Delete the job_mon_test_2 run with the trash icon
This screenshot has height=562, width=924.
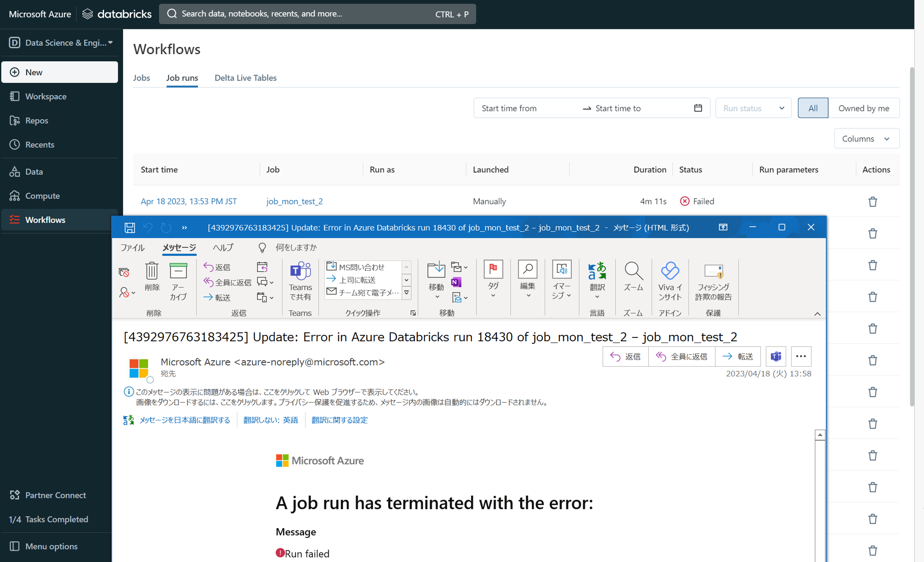(872, 202)
